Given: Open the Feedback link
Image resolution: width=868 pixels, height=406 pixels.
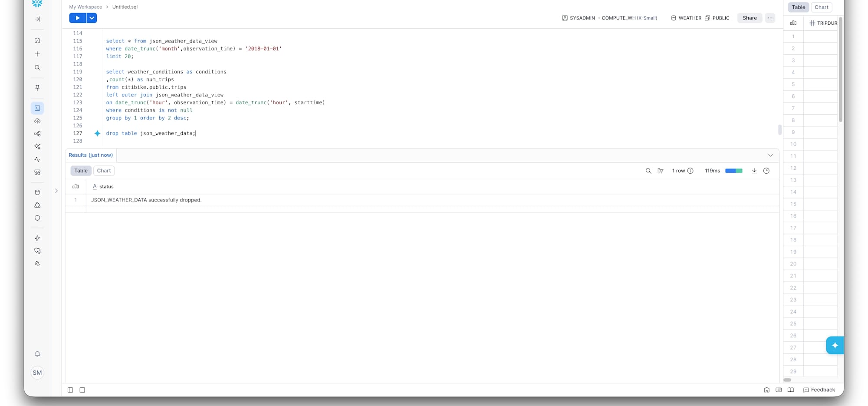Looking at the screenshot, I should [x=819, y=390].
